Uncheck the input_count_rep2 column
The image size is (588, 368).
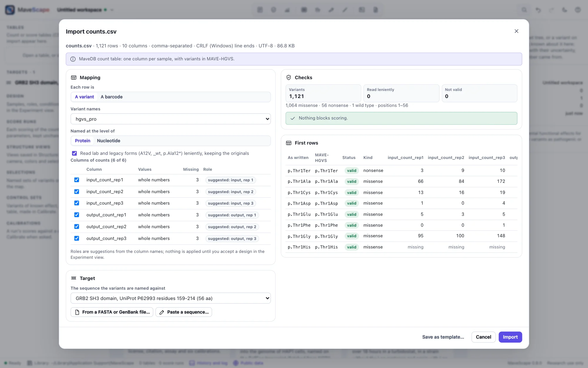77,192
